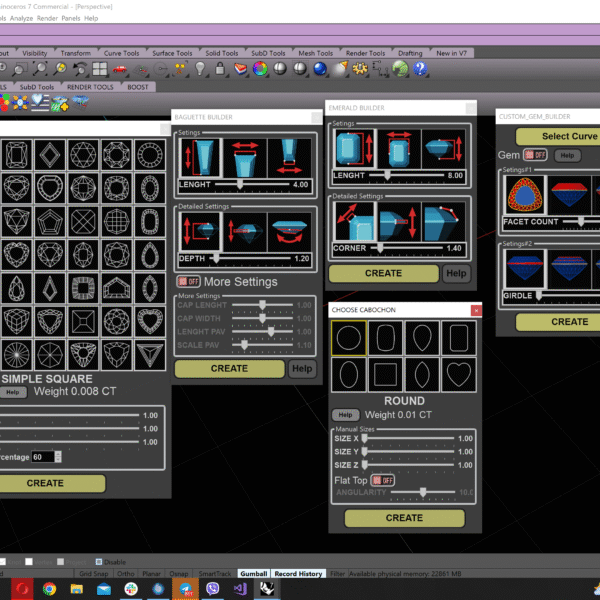
Task: Pick the Square cabochon shape
Action: tap(385, 375)
